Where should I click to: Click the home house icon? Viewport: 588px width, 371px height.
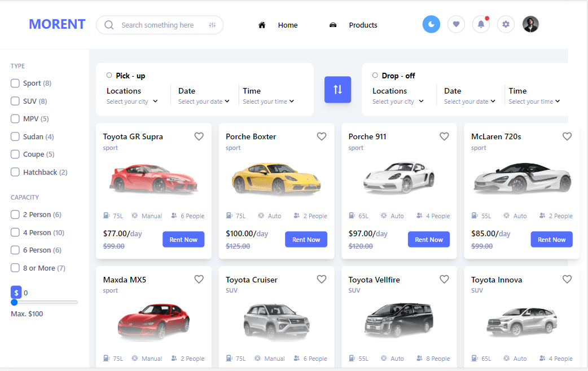[x=262, y=25]
